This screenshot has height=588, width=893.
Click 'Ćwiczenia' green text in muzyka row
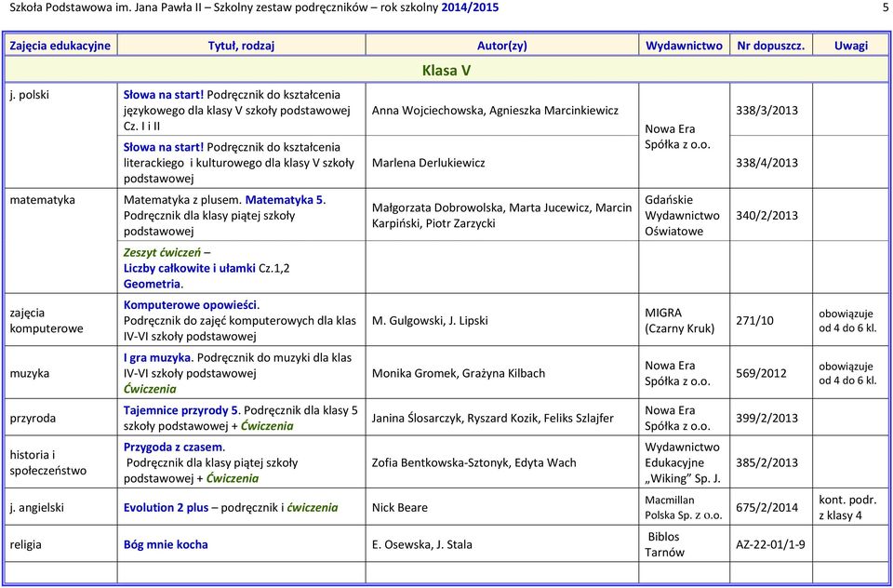click(x=150, y=389)
